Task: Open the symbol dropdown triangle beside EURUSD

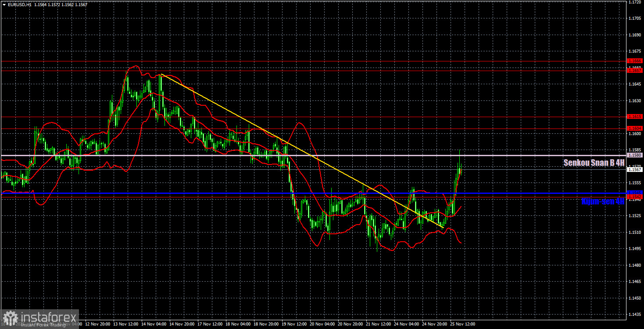Action: coord(4,4)
